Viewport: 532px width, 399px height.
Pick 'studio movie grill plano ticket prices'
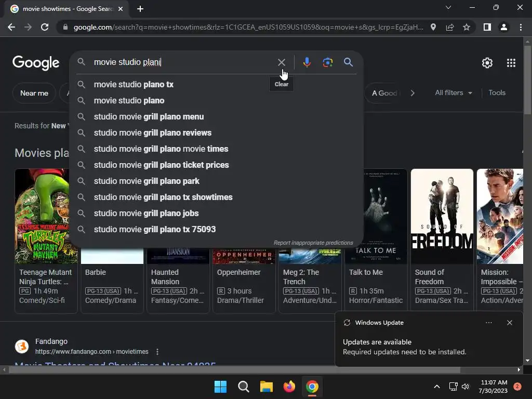[217, 165]
